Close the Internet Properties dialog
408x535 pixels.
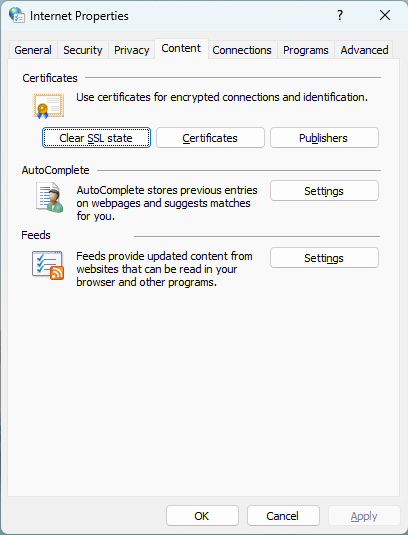(x=385, y=15)
